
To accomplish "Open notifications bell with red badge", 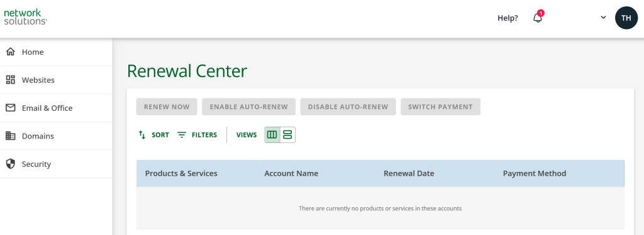I will click(x=538, y=18).
